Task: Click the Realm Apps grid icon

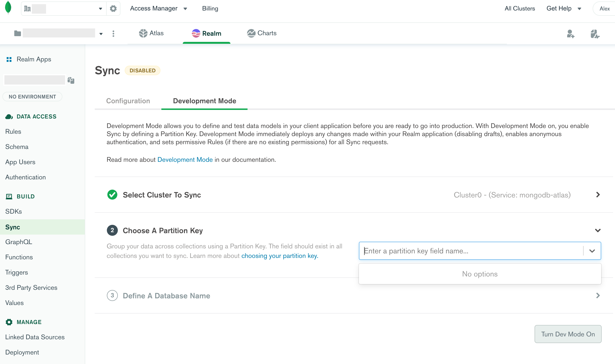Action: coord(9,59)
